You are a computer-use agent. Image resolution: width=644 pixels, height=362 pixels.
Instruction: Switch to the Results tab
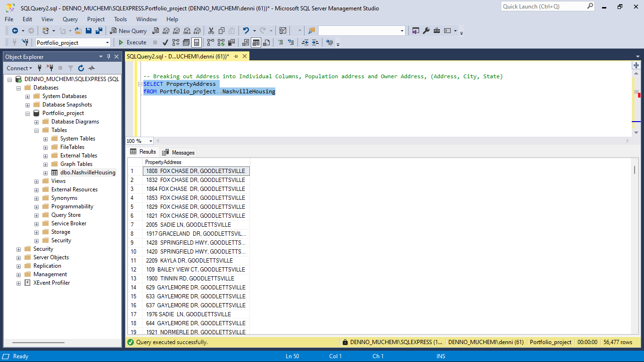click(143, 152)
